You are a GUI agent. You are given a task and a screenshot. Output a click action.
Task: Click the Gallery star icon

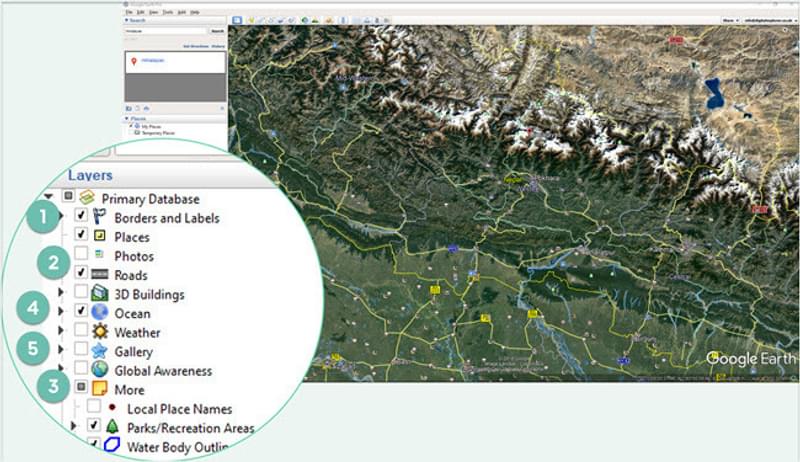point(100,352)
